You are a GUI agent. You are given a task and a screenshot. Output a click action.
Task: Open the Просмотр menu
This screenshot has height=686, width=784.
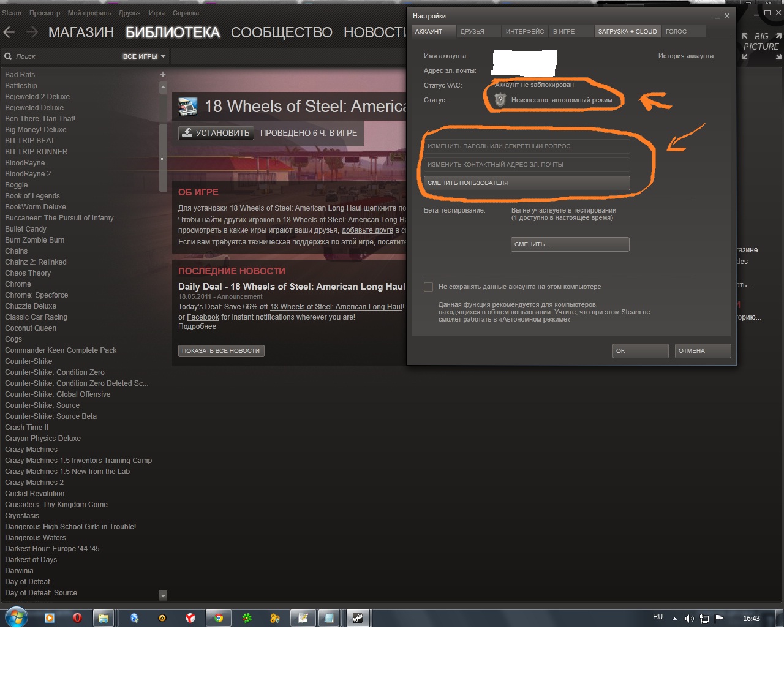click(x=45, y=13)
